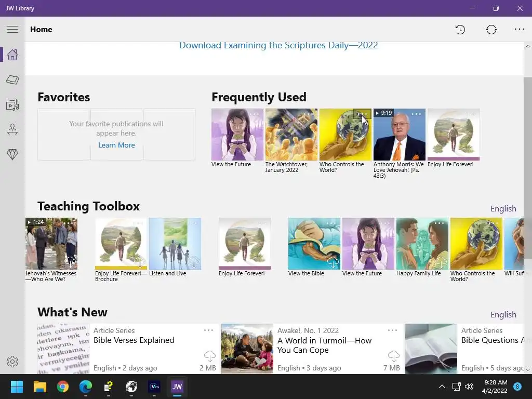
Task: Open the Media section in sidebar
Action: click(12, 105)
